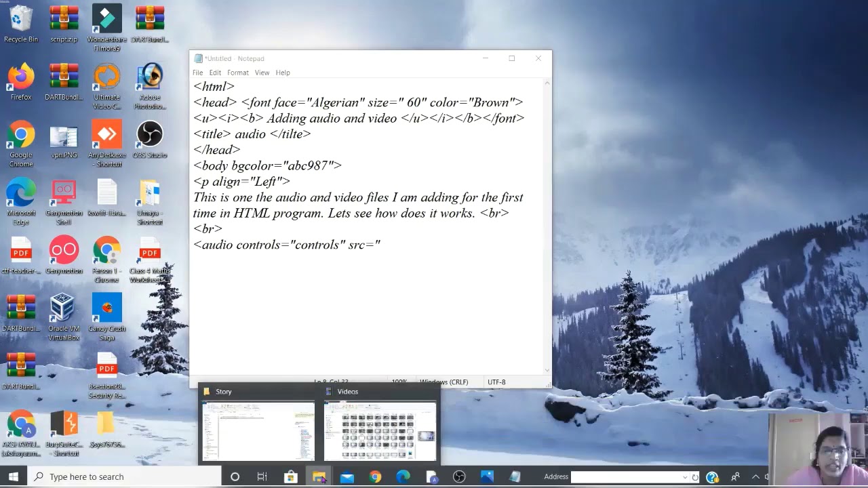Switch to OBS Studio on the taskbar
868x488 pixels.
[459, 476]
